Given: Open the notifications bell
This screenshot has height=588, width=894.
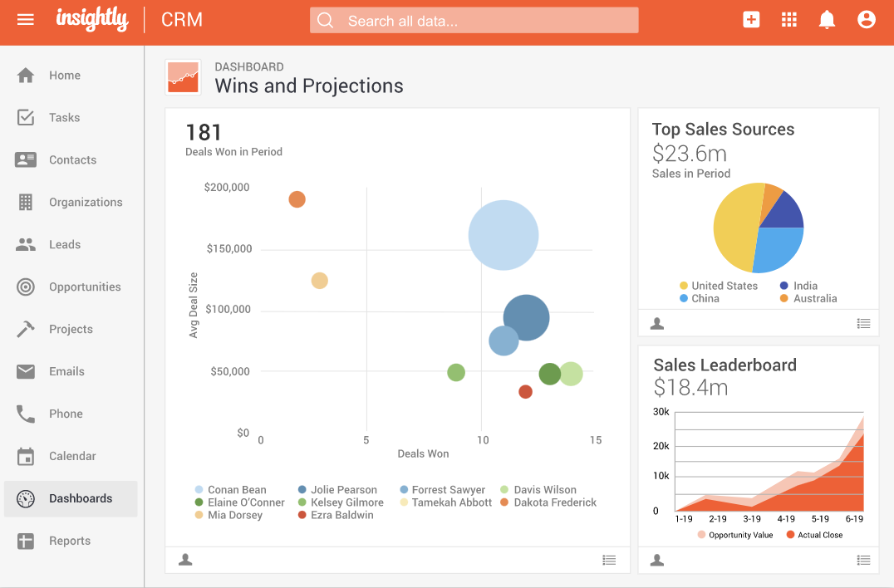Looking at the screenshot, I should coord(827,19).
